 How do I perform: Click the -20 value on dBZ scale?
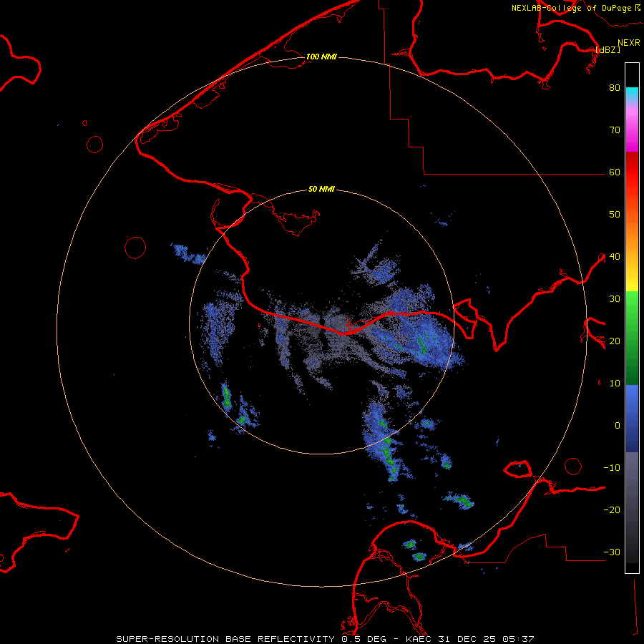tap(612, 509)
